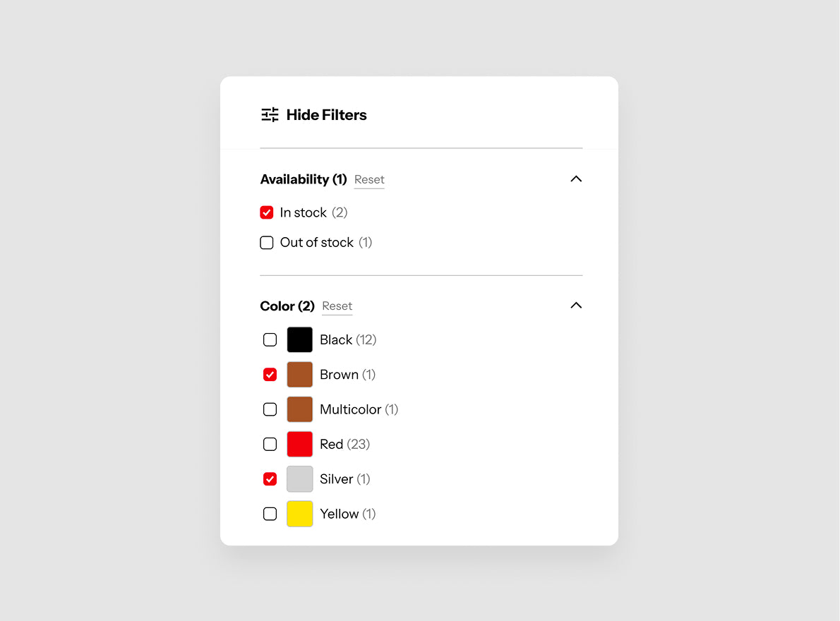Deselect the Silver color checkbox
The image size is (840, 621).
[x=270, y=479]
